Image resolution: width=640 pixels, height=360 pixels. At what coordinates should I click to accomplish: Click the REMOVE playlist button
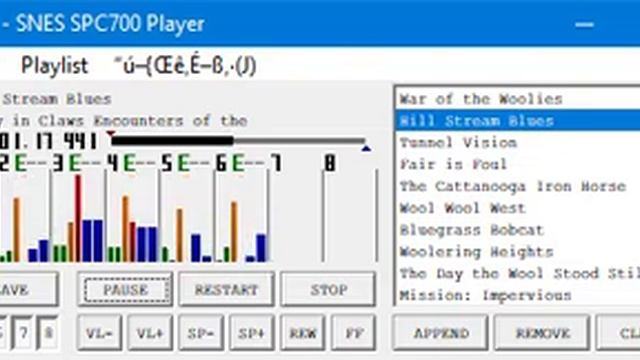click(x=542, y=333)
